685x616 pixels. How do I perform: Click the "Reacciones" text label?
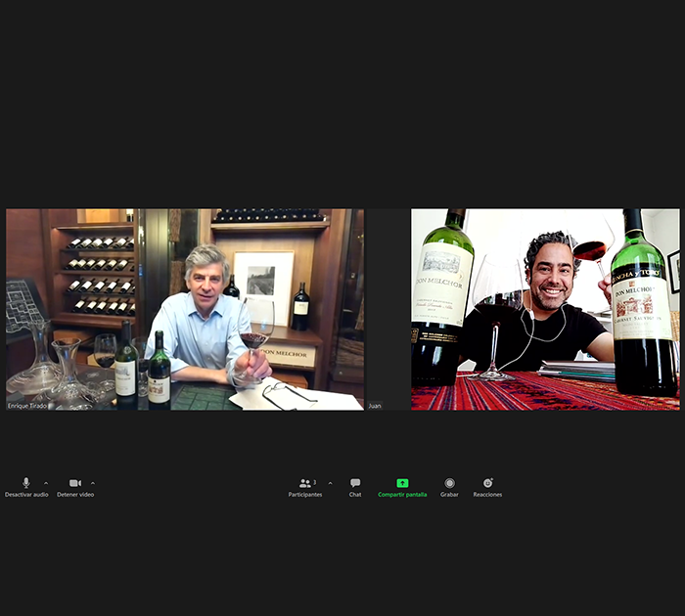[487, 495]
